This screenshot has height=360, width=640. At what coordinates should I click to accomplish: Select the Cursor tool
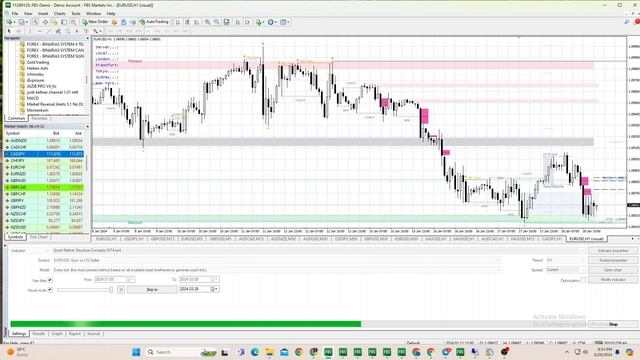click(x=9, y=31)
